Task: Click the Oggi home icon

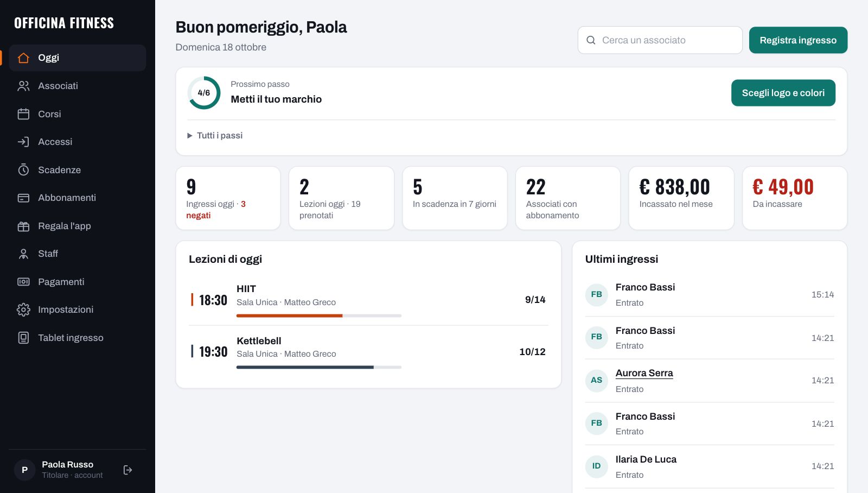Action: point(23,58)
